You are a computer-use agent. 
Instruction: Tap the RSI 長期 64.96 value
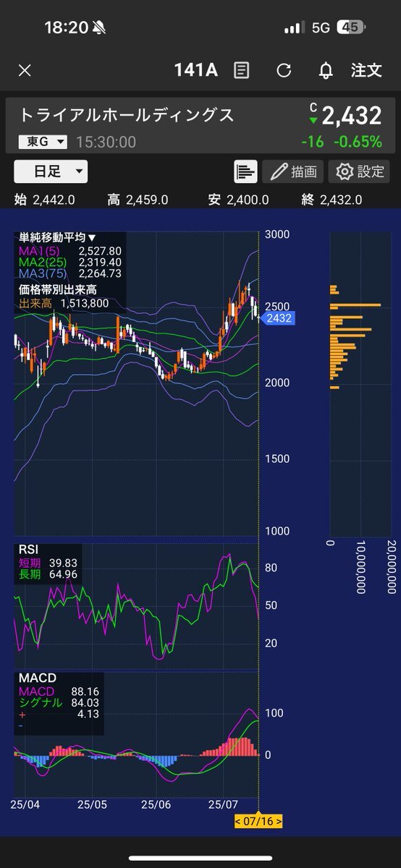tap(64, 575)
